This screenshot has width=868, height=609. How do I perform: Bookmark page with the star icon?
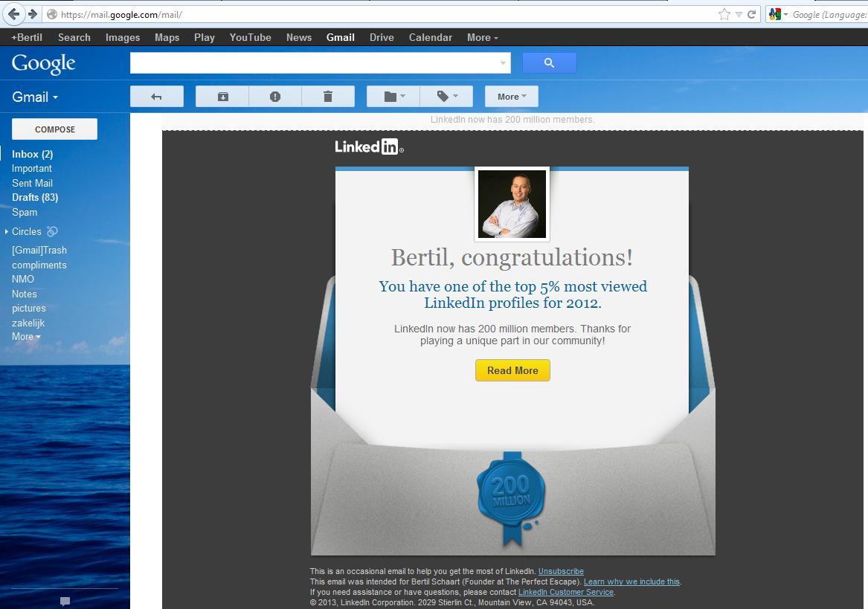point(724,14)
